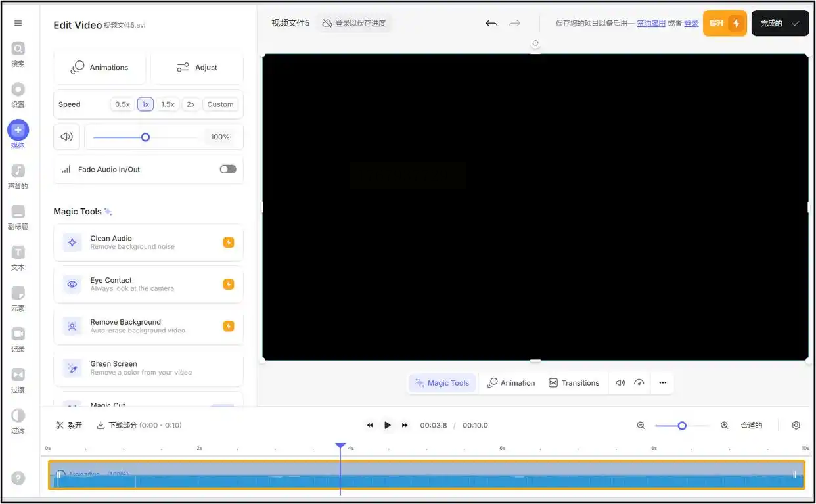Toggle Fade Audio In/Out switch
The image size is (816, 504).
(228, 169)
